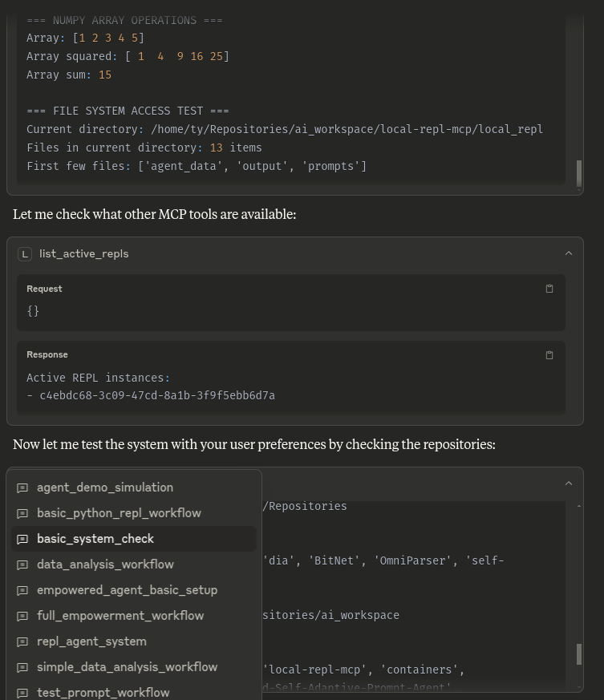Click the scrollbar of the repositories output panel

(x=579, y=654)
